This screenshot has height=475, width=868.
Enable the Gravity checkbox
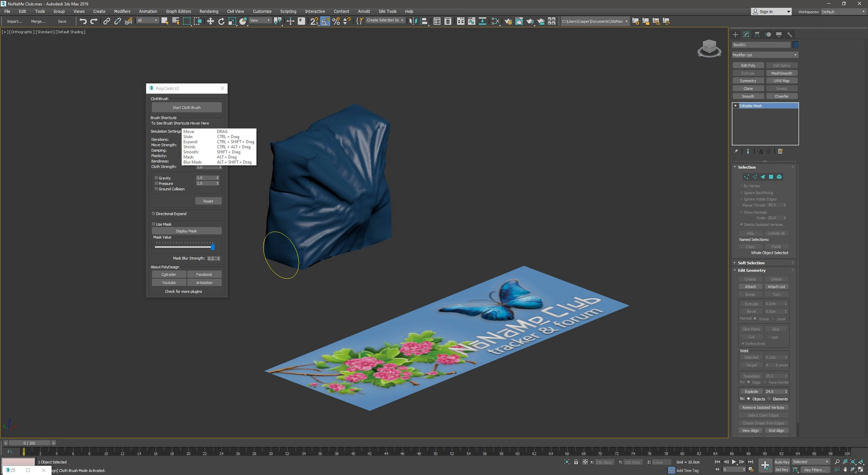click(x=156, y=178)
